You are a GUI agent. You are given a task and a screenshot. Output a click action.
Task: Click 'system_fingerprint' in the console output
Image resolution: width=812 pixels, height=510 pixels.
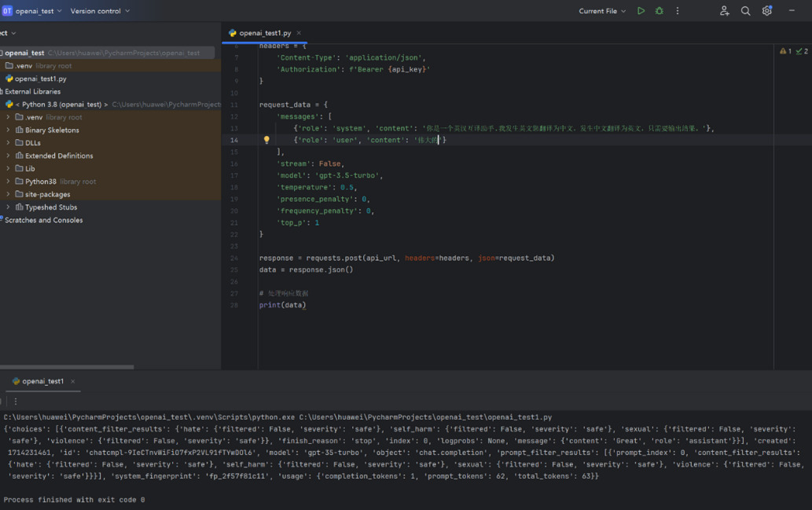[152, 476]
